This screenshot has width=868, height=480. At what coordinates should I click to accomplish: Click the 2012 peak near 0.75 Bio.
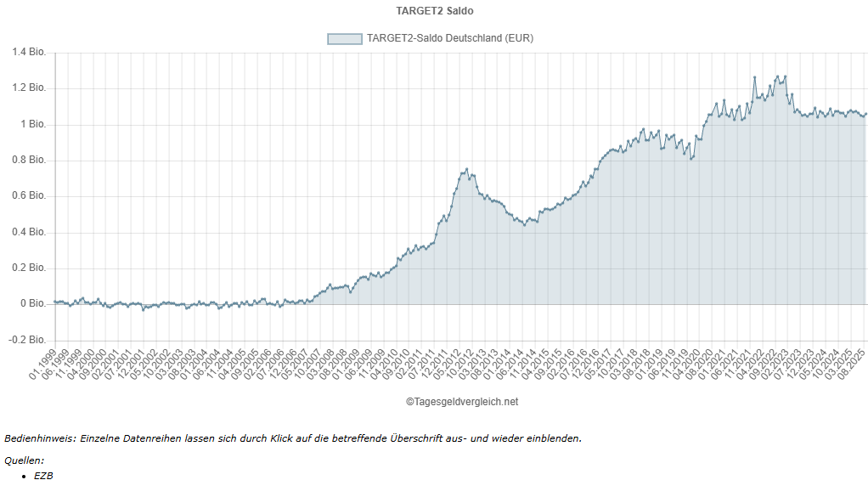pos(466,169)
